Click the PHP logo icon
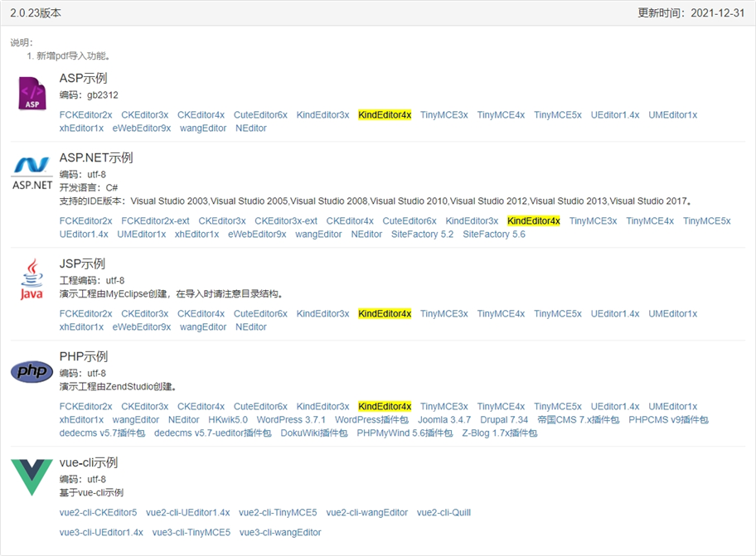Viewport: 756px width, 556px height. pyautogui.click(x=31, y=371)
